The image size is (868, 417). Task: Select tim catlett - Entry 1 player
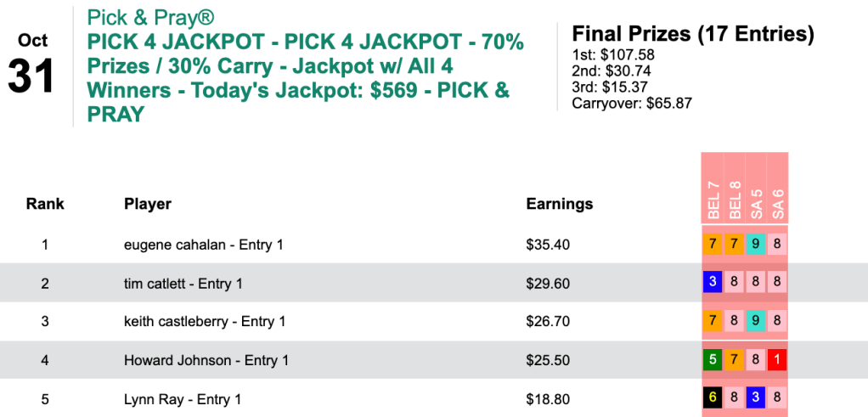183,284
